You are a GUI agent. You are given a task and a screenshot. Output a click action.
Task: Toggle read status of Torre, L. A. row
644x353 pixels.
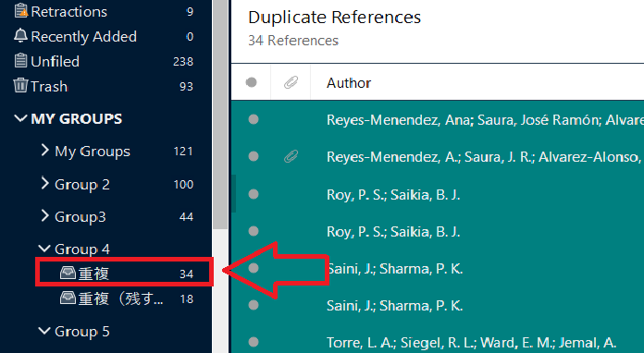254,342
